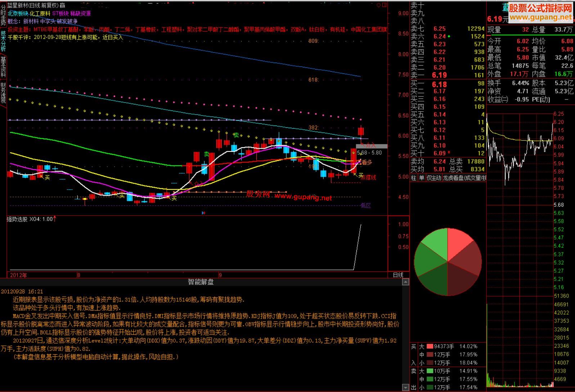This screenshot has width=575, height=392.
Task: Click the 买中 legend color swatch
Action: [430, 355]
